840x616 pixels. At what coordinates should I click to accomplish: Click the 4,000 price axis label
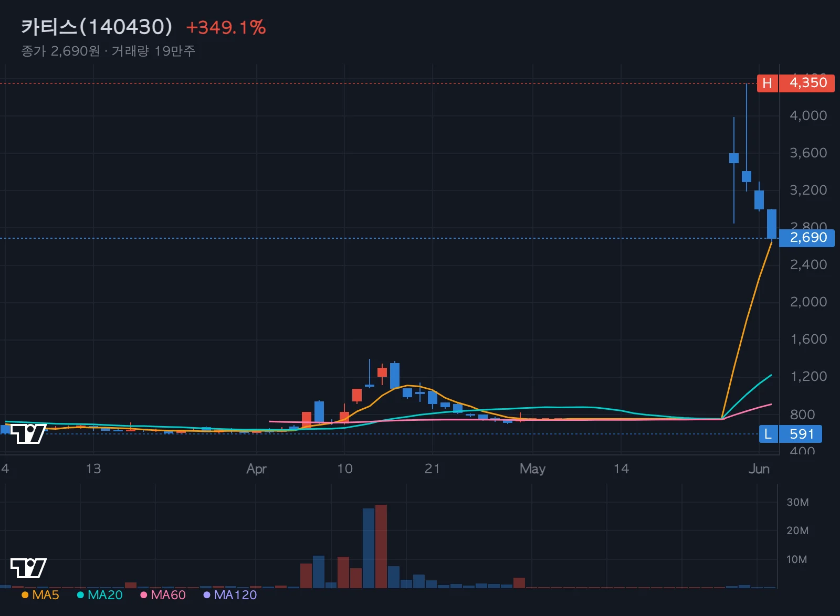pos(808,115)
